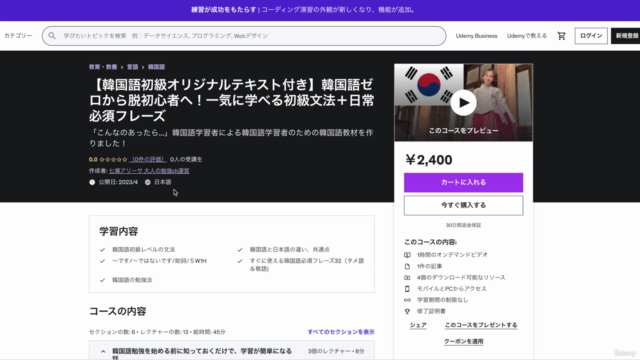Click the section and lecture count summary
The height and width of the screenshot is (360, 640).
157,332
